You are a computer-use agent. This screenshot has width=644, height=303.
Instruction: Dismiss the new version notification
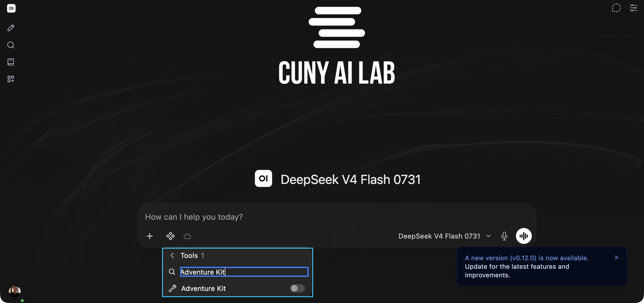(x=617, y=257)
